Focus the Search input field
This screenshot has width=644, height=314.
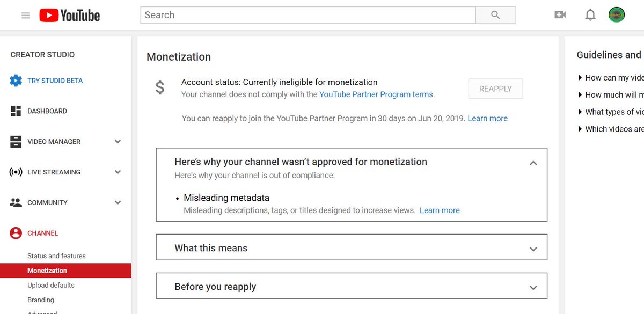[x=308, y=15]
